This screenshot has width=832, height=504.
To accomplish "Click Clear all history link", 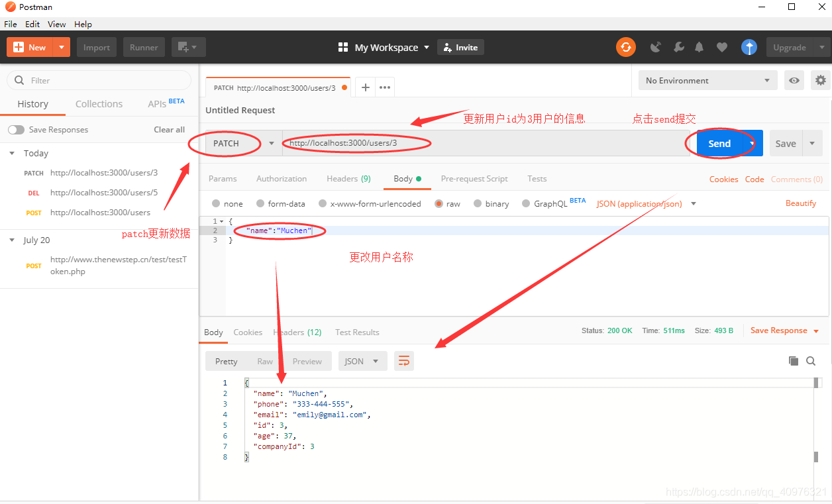I will [x=170, y=130].
